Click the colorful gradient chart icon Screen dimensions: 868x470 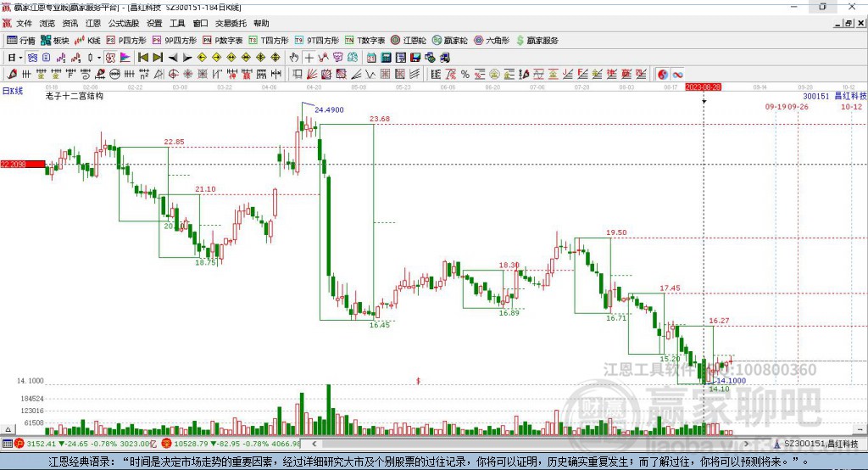pos(125,57)
